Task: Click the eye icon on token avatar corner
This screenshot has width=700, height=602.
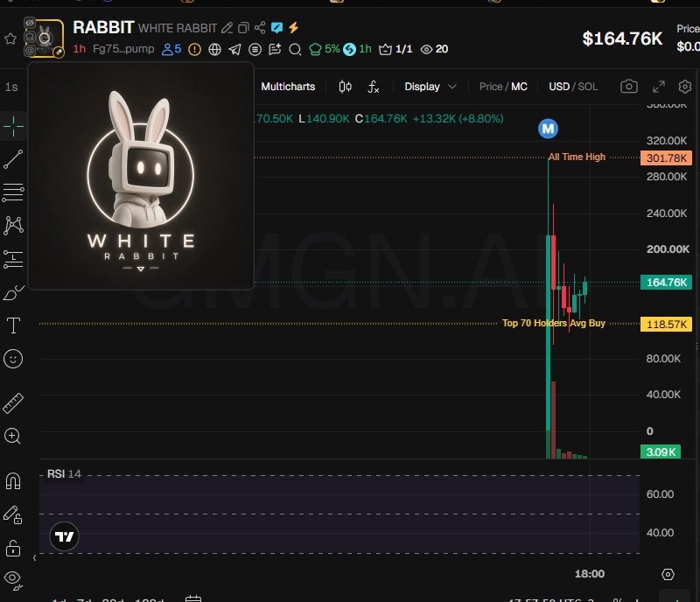Action: [x=30, y=23]
